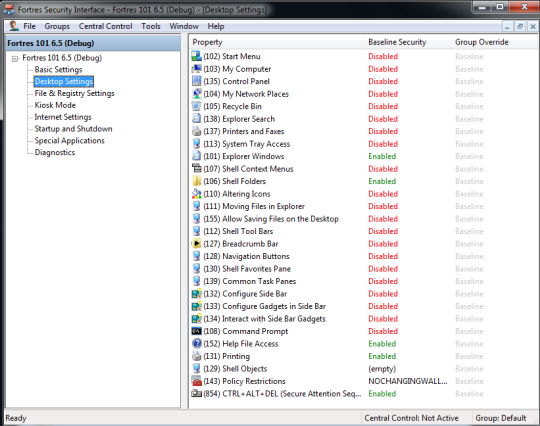The image size is (540, 426).
Task: Open the Tools menu
Action: click(151, 26)
